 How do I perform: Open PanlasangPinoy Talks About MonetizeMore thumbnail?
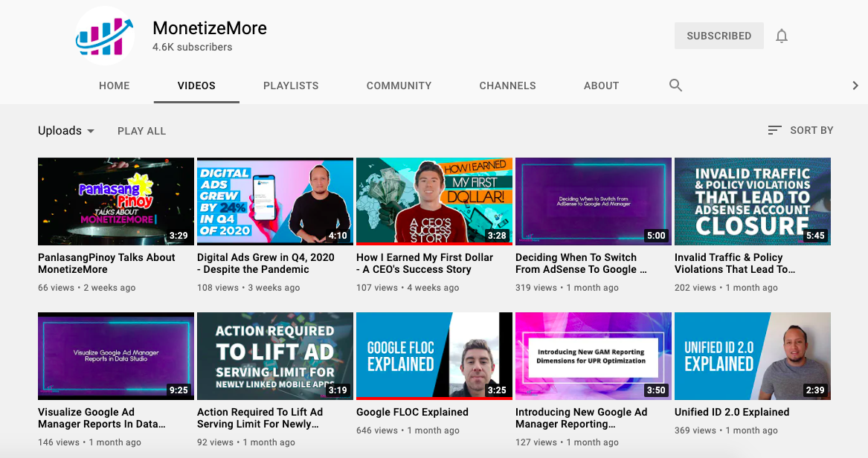pos(116,201)
